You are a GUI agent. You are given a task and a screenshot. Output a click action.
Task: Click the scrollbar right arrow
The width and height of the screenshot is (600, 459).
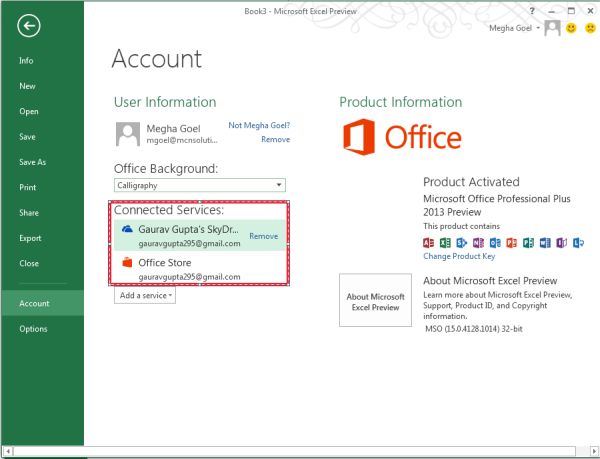(592, 451)
